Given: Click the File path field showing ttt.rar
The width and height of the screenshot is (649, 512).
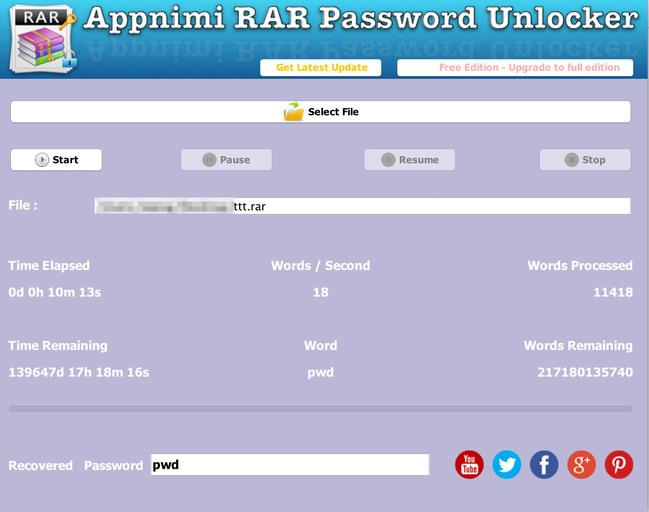Looking at the screenshot, I should pyautogui.click(x=362, y=206).
